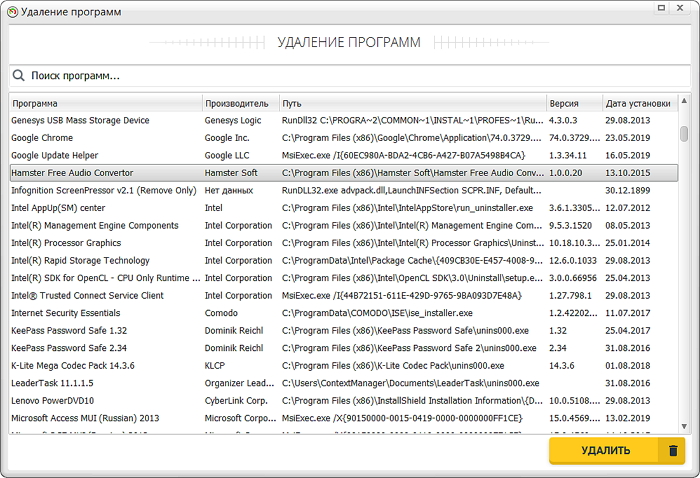Screen dimensions: 700x478
Task: Click the install date 01.08.2018
Action: (628, 366)
